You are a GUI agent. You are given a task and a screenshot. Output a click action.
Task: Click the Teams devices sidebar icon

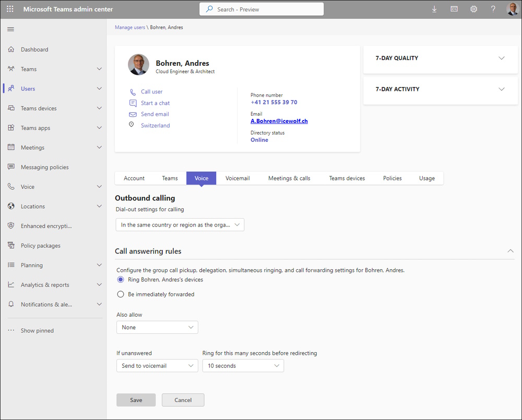(x=11, y=108)
